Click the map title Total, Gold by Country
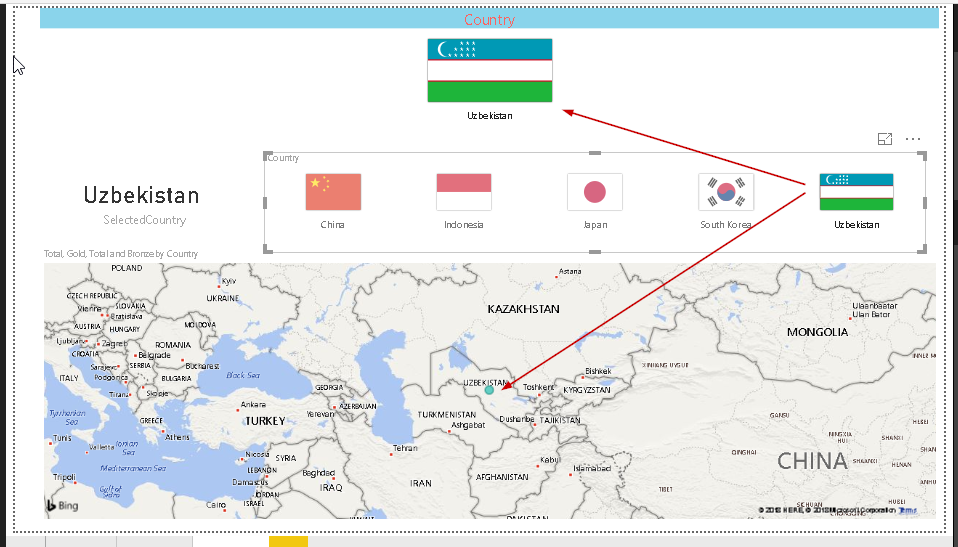The image size is (958, 547). (x=121, y=254)
